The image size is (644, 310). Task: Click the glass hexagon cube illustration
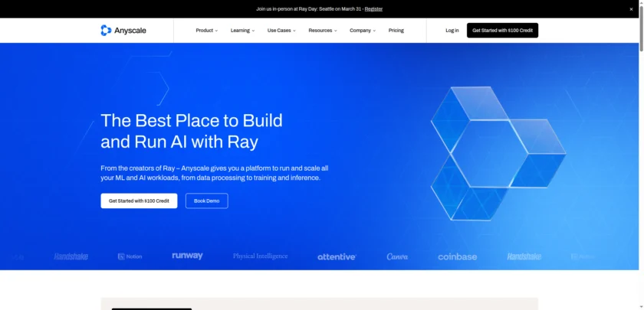(x=498, y=153)
